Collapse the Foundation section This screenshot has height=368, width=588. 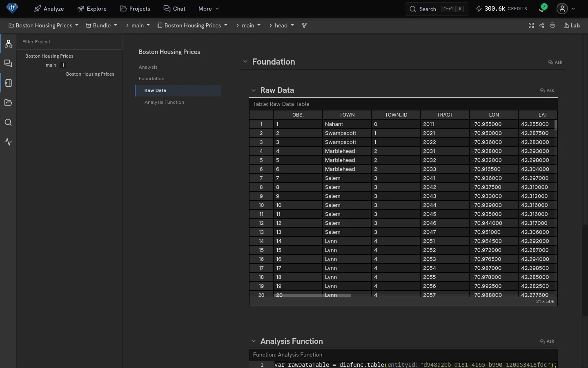[x=245, y=62]
